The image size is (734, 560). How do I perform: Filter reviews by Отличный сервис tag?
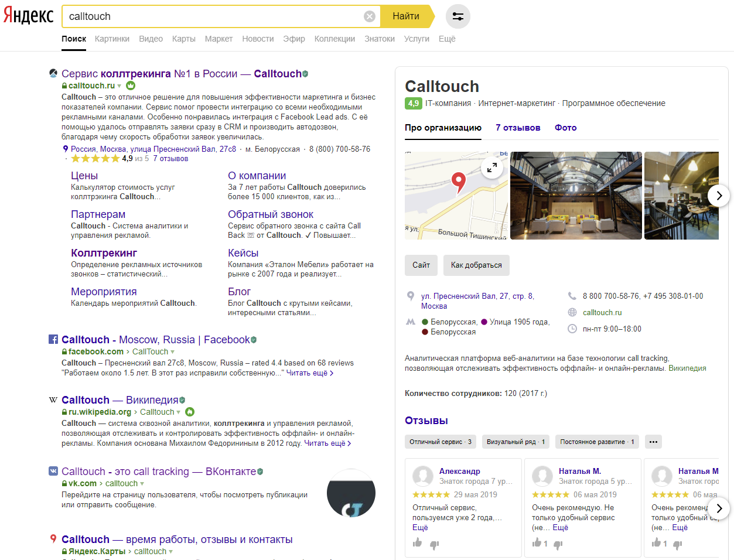tap(441, 442)
